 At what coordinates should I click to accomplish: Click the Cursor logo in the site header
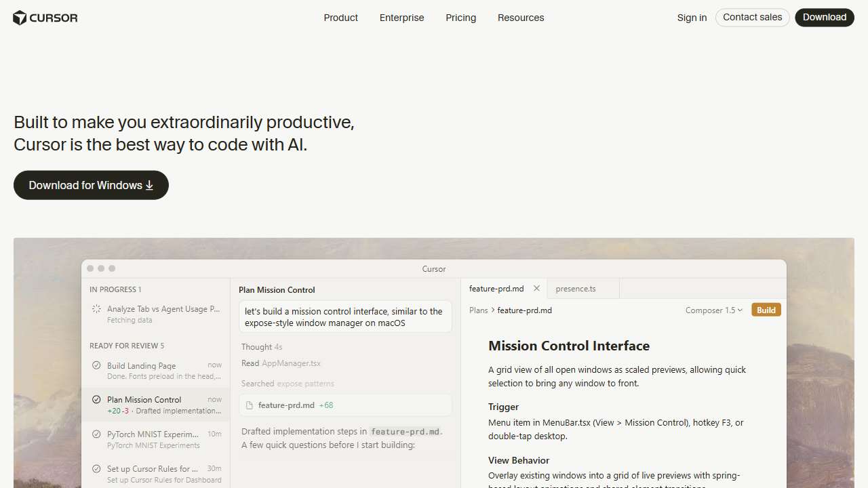tap(45, 18)
